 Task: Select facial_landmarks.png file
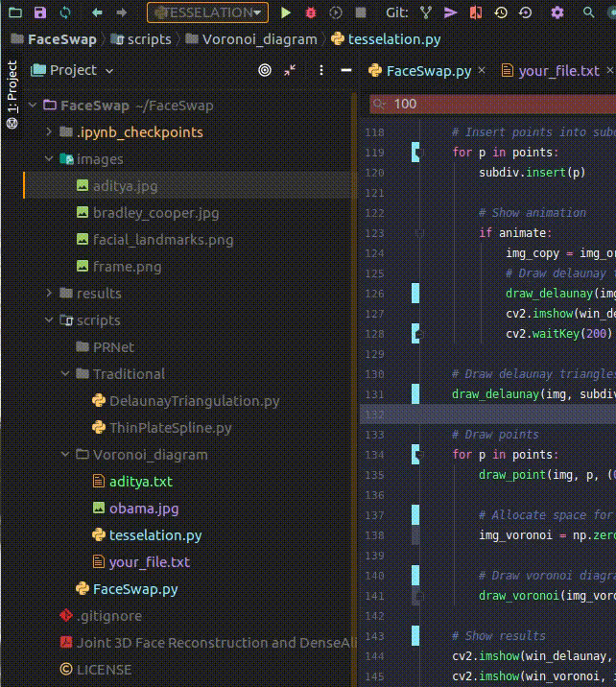pos(163,240)
